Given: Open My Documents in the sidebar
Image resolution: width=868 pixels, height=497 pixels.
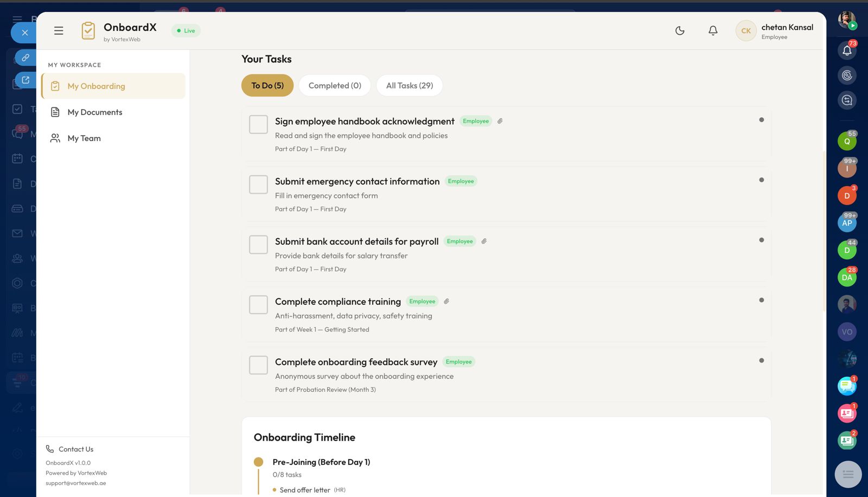Looking at the screenshot, I should tap(95, 112).
